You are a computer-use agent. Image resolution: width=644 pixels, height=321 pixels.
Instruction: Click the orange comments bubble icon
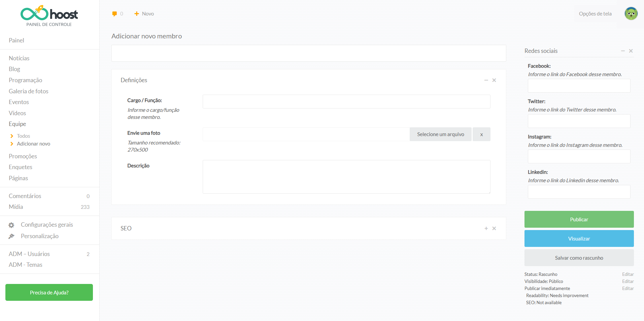tap(114, 14)
